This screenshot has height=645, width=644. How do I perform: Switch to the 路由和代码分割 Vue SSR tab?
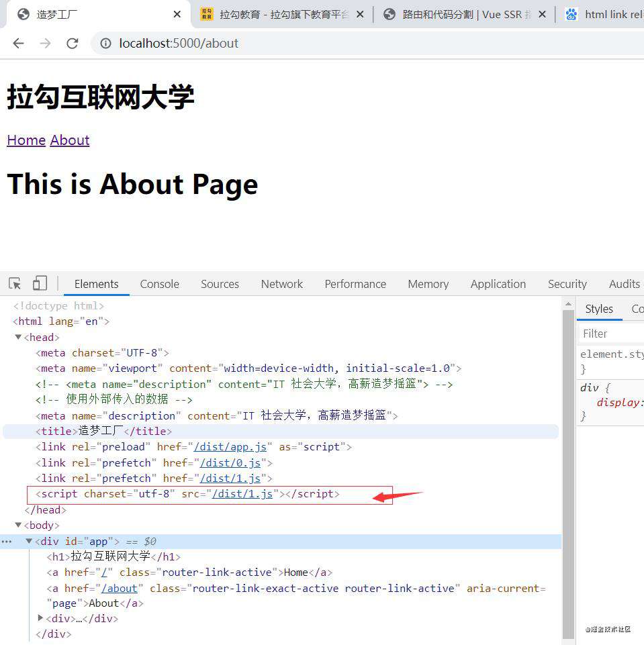(464, 14)
